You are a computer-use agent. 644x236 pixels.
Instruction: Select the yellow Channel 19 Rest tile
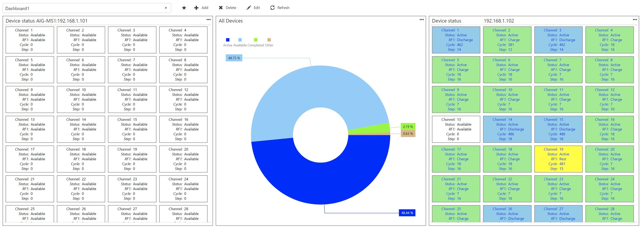point(558,159)
